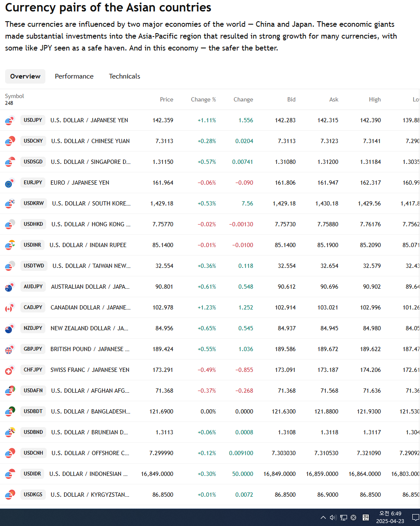This screenshot has height=526, width=420.
Task: Click the 161.806 bid value
Action: 285,183
